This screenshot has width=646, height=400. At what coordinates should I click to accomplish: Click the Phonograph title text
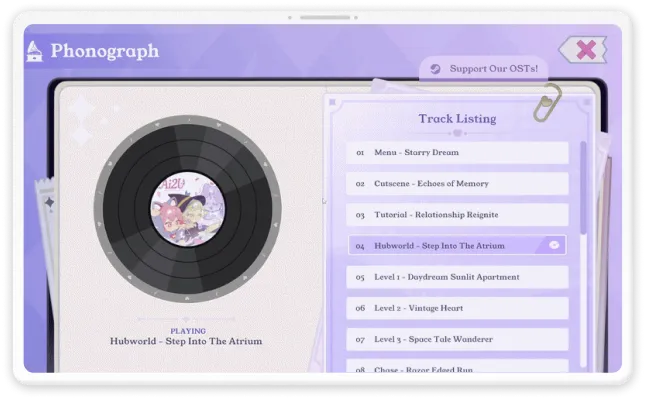pyautogui.click(x=105, y=51)
